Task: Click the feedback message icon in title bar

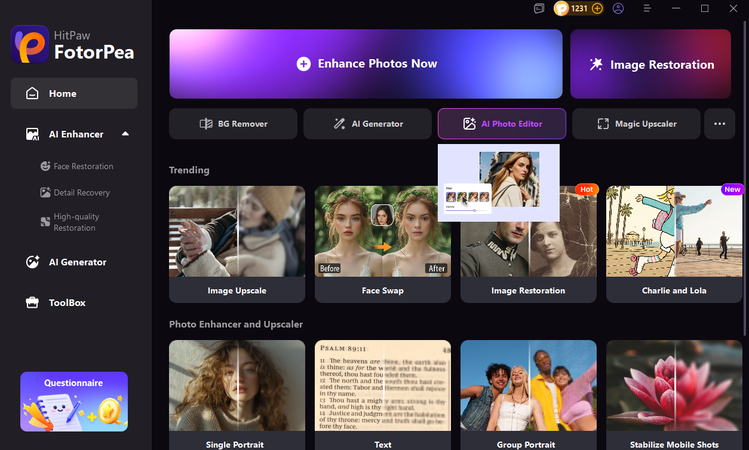Action: click(x=539, y=9)
